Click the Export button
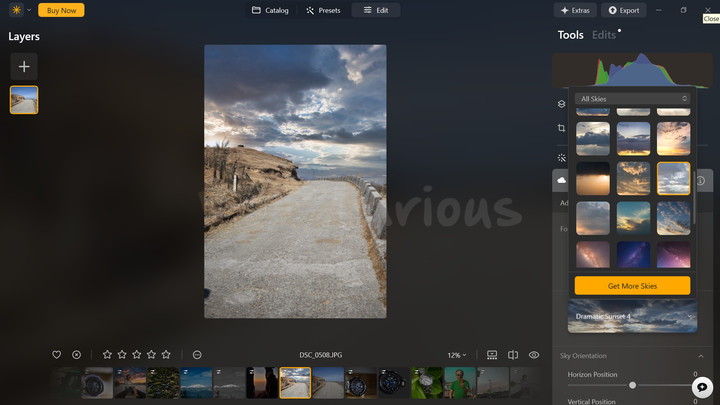Screen dimensions: 720x405 point(624,10)
